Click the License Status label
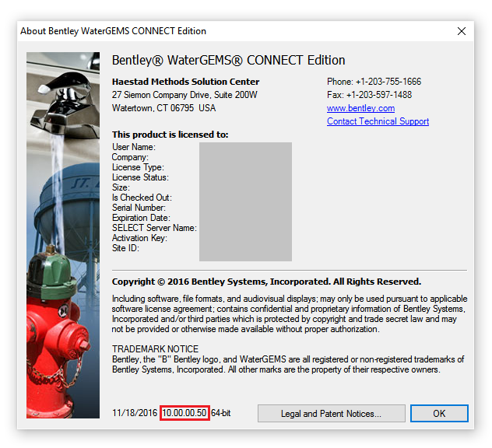 (x=140, y=177)
